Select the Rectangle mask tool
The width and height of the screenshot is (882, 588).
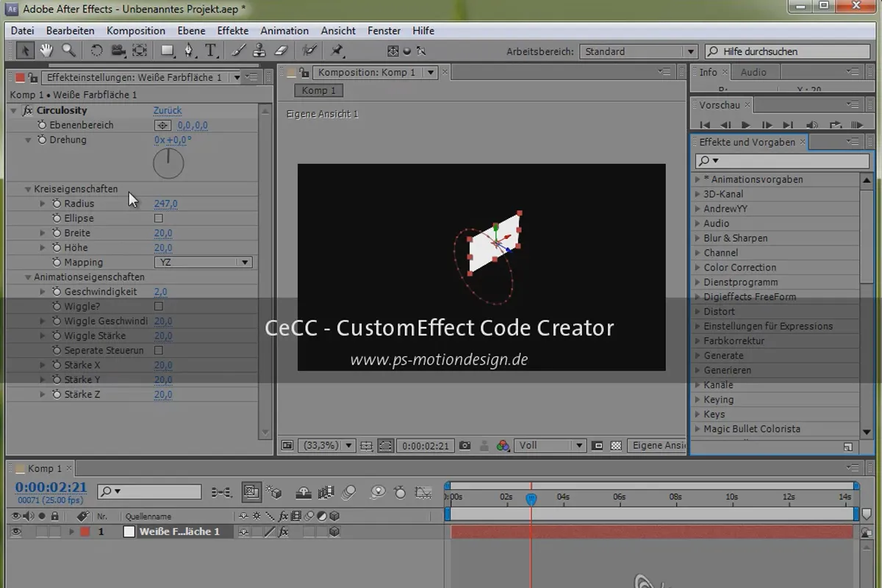[x=168, y=50]
